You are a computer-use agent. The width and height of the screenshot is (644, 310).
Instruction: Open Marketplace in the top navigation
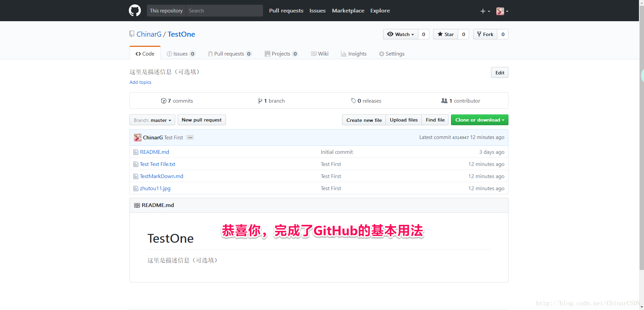pyautogui.click(x=348, y=10)
